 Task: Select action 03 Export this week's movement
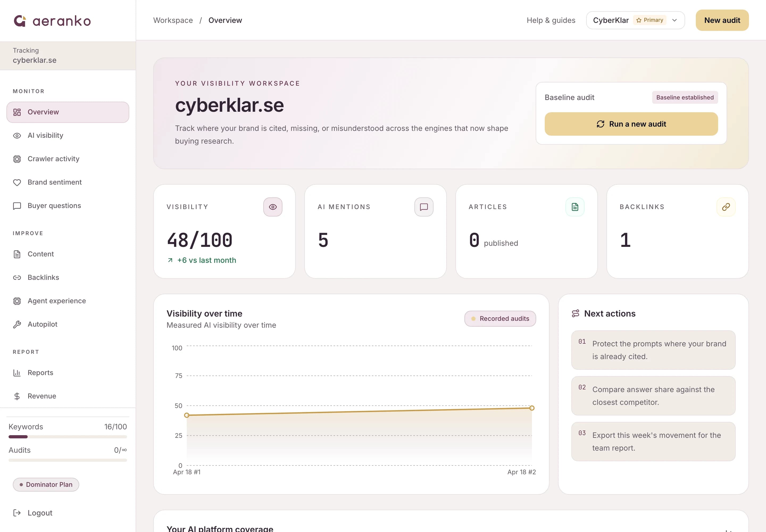pos(653,441)
